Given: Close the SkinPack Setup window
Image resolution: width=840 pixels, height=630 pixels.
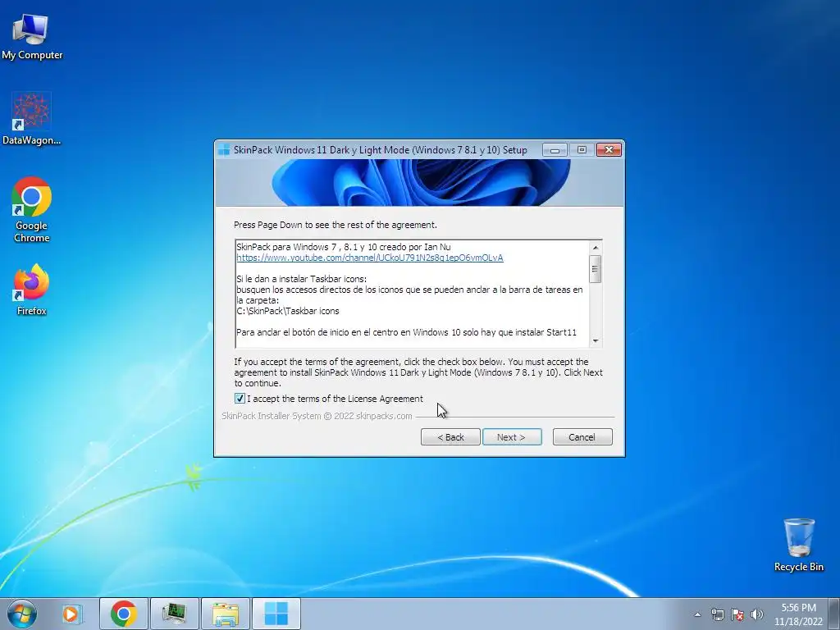Looking at the screenshot, I should (x=609, y=150).
